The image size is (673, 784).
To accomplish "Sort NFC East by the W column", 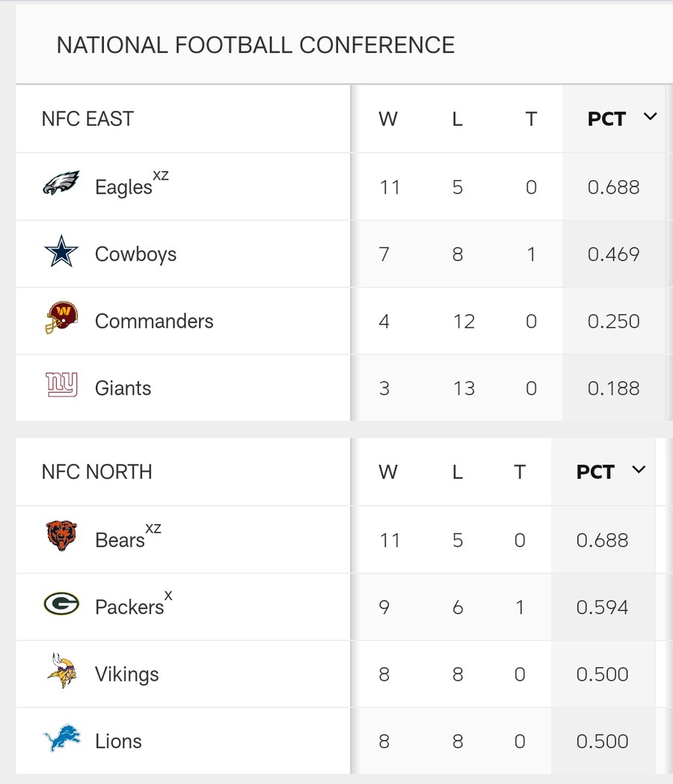I will (x=388, y=118).
